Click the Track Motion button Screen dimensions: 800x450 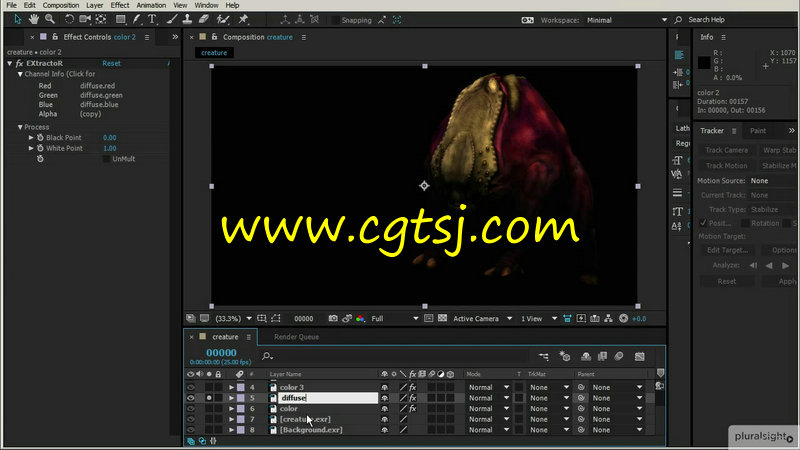coord(727,166)
